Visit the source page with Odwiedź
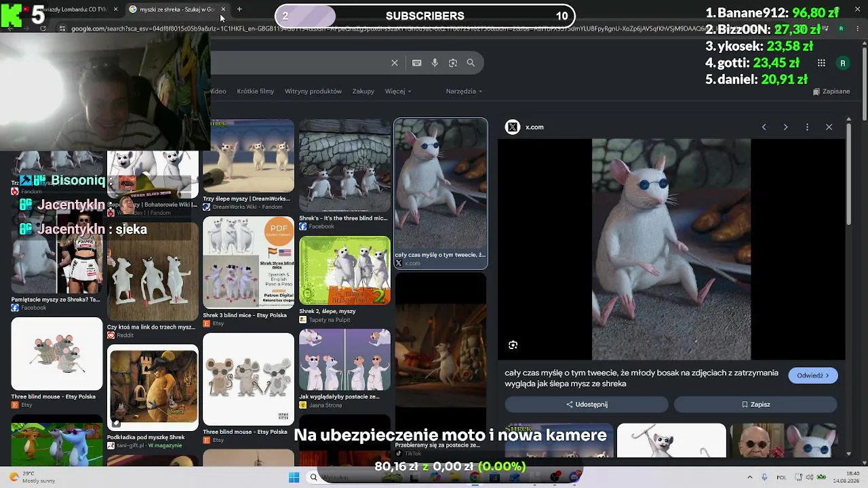Screen dimensions: 868x488 (813, 375)
